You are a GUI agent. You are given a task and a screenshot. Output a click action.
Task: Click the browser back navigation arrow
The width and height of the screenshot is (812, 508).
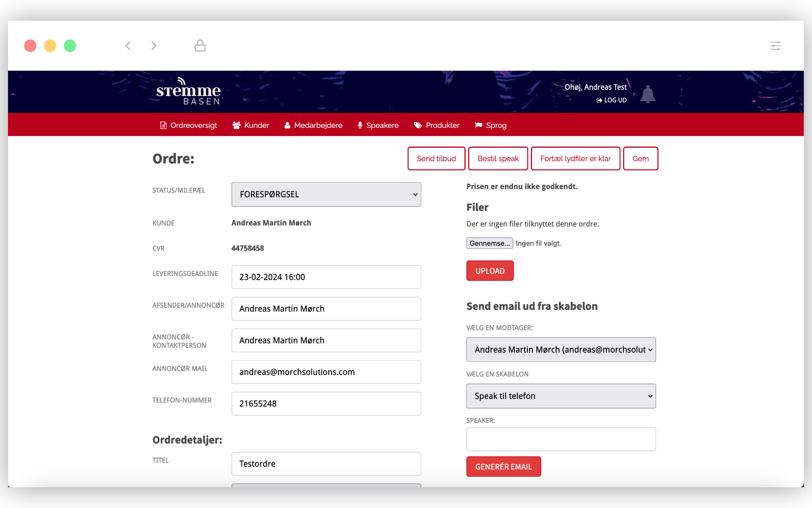coord(128,45)
